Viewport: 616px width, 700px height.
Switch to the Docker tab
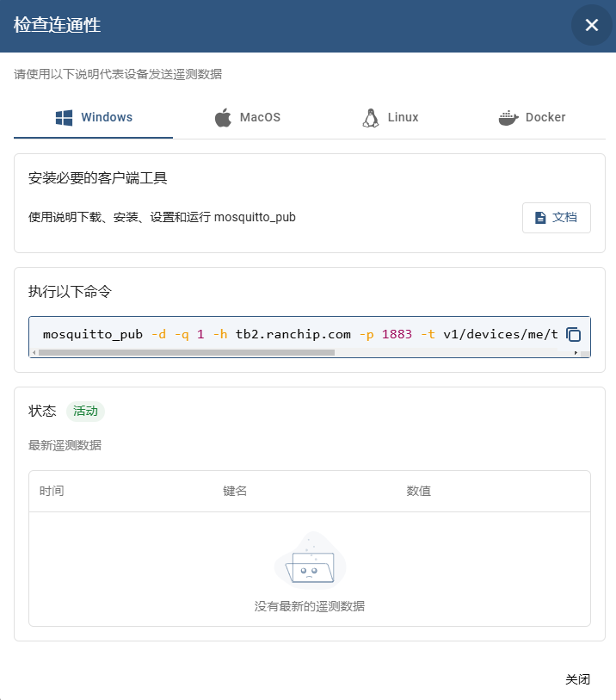pyautogui.click(x=532, y=117)
